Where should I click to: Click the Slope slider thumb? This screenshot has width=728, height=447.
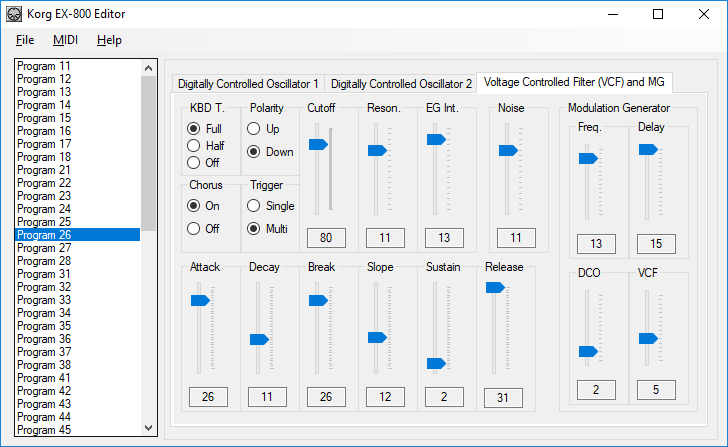[377, 337]
